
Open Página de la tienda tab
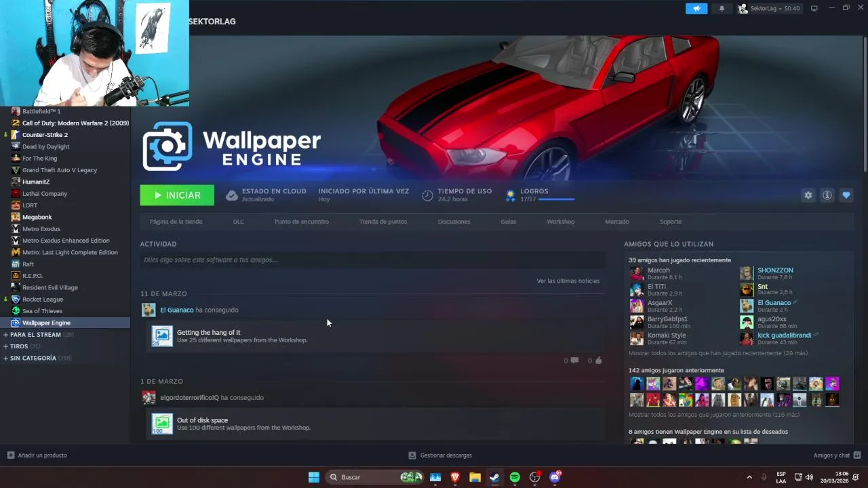point(176,222)
